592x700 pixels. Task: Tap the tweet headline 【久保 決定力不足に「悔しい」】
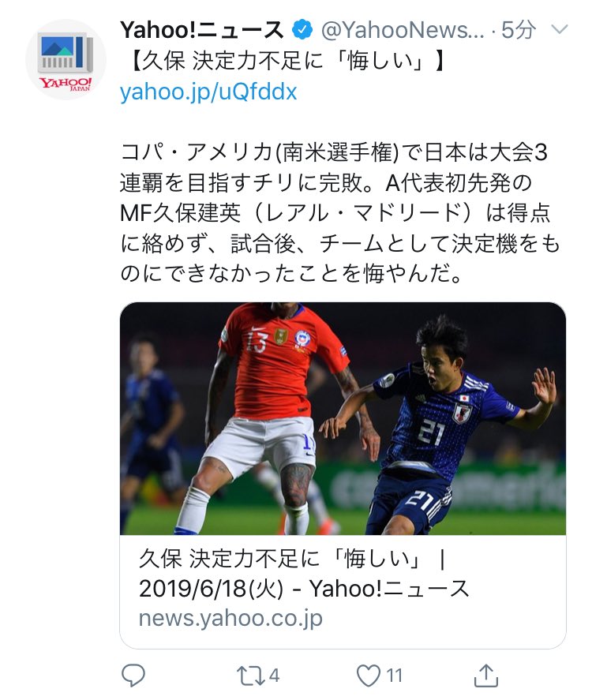(x=283, y=61)
